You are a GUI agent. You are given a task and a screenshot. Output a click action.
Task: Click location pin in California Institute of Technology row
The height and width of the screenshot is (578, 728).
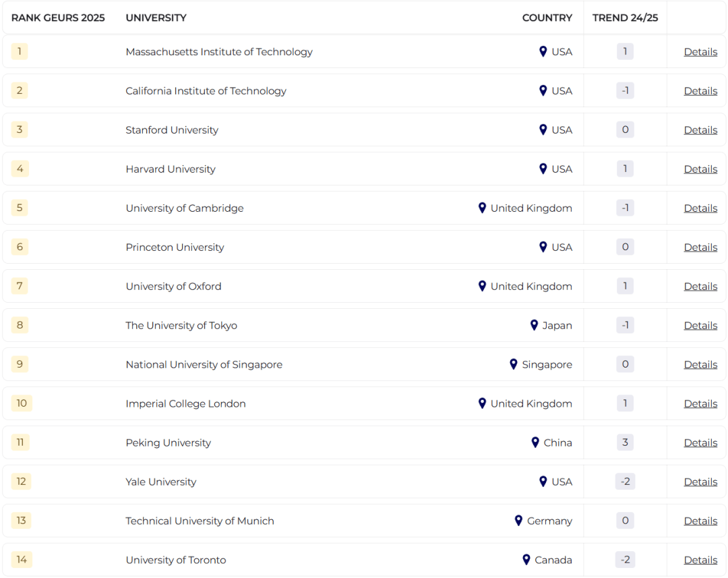(543, 90)
